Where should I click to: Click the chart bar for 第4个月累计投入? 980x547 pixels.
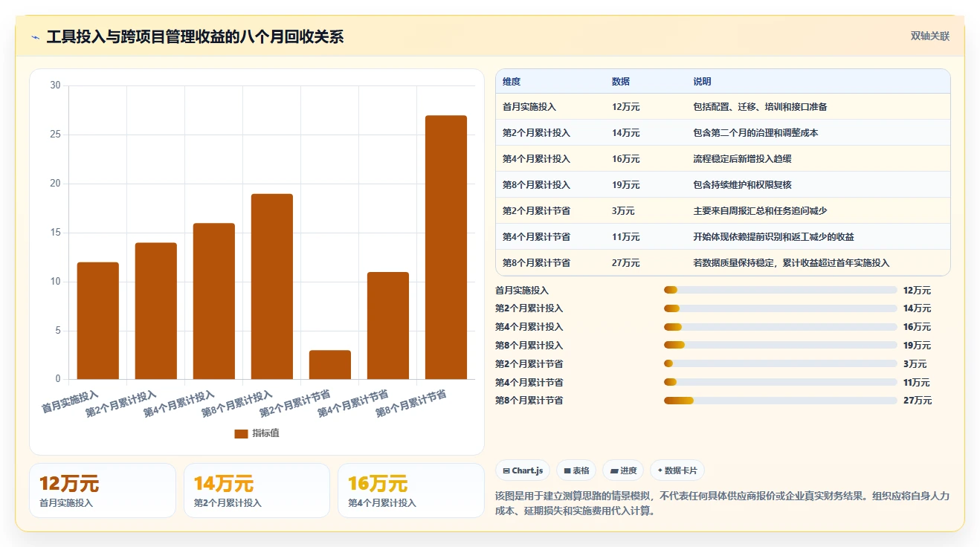click(214, 301)
